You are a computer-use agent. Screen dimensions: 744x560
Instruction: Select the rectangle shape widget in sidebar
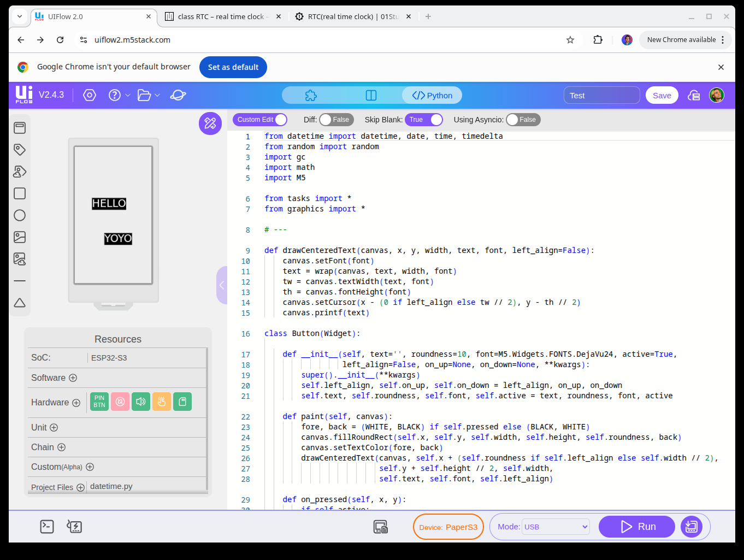pyautogui.click(x=20, y=193)
